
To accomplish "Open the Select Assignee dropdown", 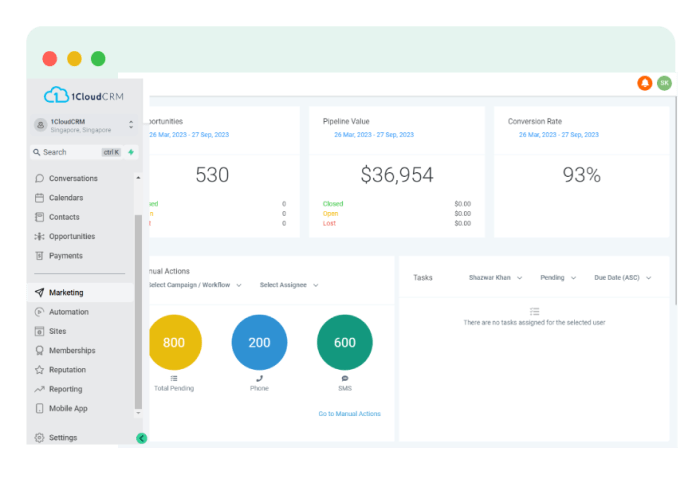I will click(289, 285).
